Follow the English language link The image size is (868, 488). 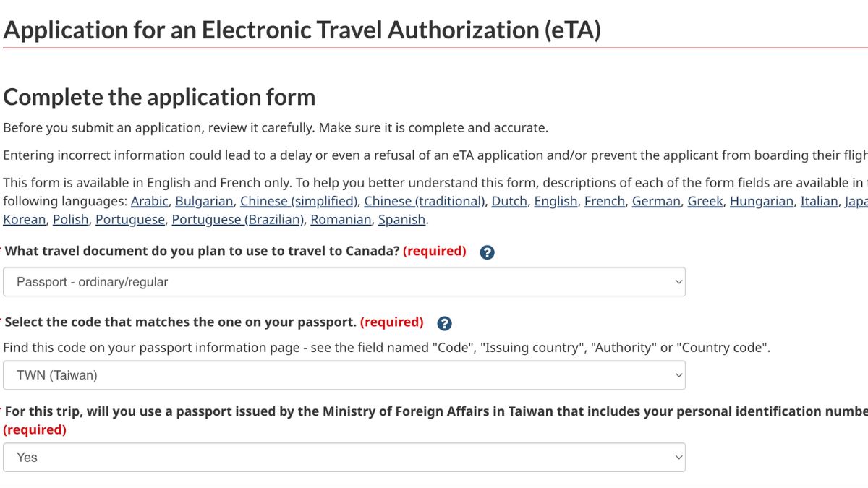(556, 202)
